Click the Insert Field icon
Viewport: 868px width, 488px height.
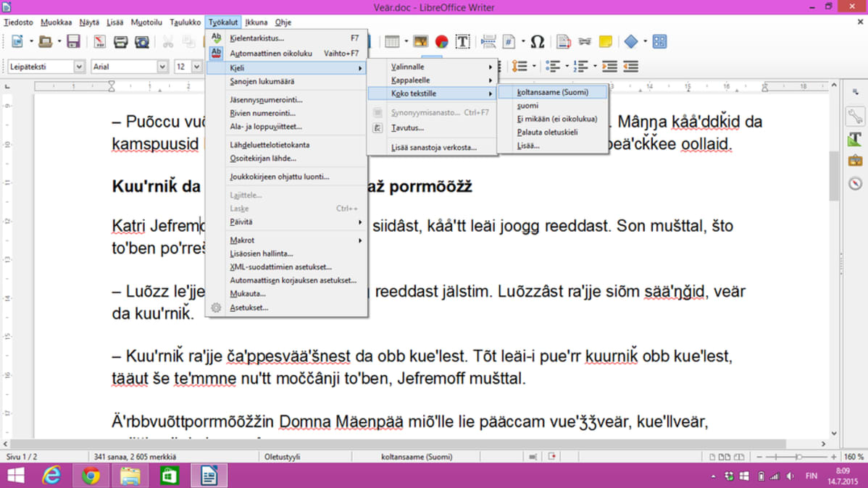click(509, 41)
